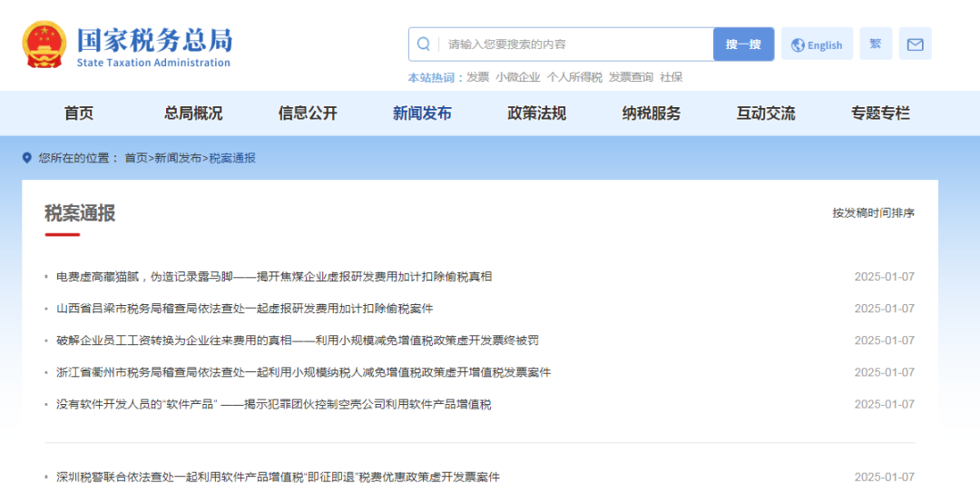
Task: Sort list via 按发稿时间排序
Action: pos(873,213)
